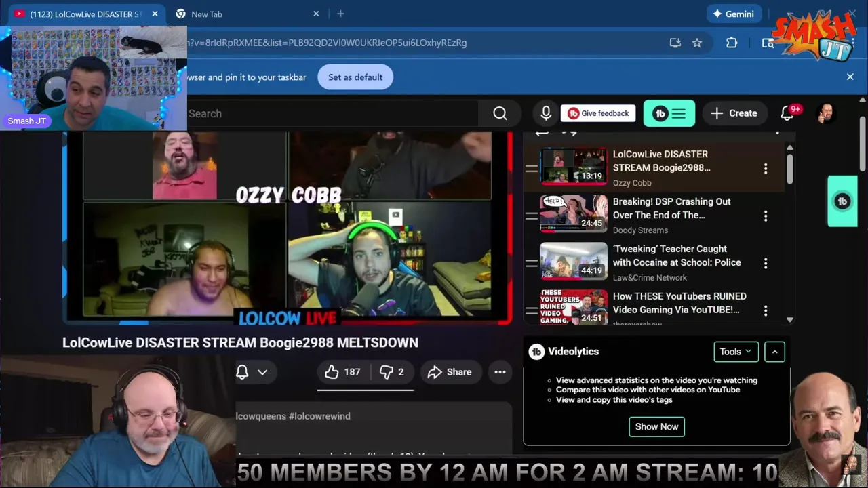Click the Create button
The width and height of the screenshot is (868, 488).
[x=734, y=113]
